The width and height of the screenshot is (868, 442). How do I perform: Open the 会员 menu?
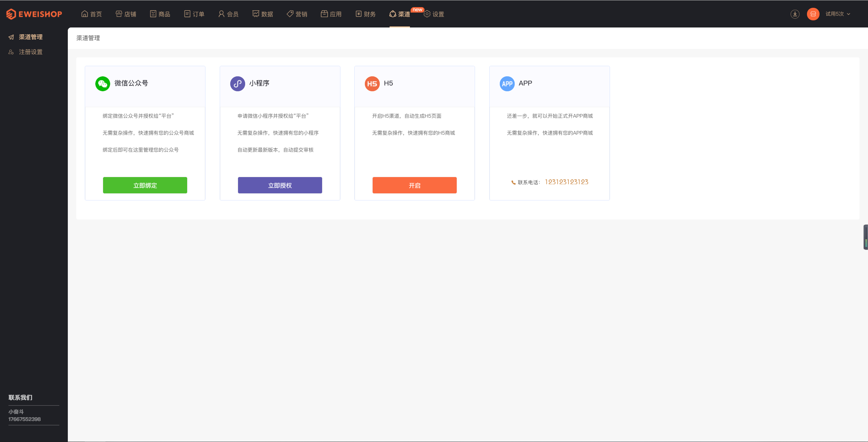click(229, 14)
